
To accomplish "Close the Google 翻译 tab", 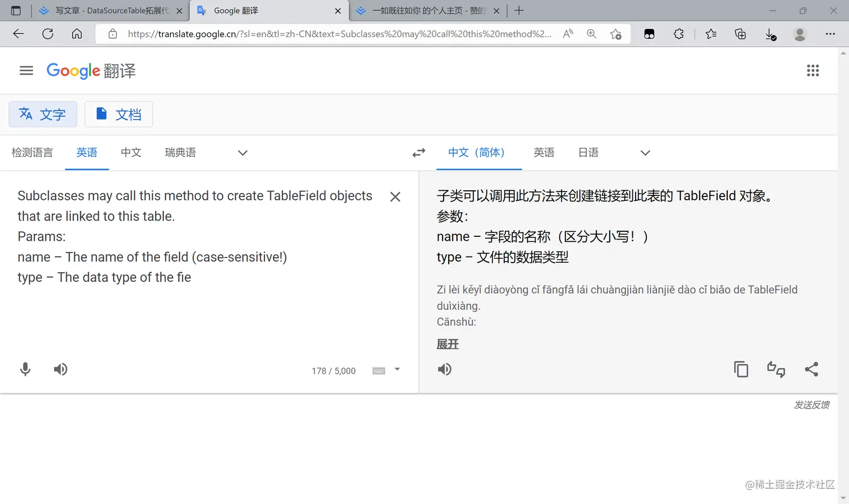I will (338, 11).
